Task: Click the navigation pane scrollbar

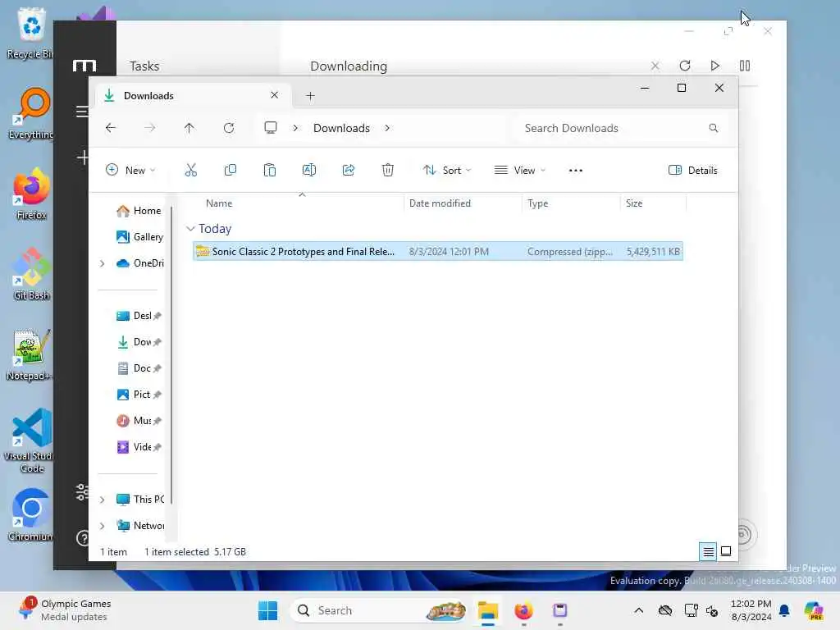Action: click(171, 354)
